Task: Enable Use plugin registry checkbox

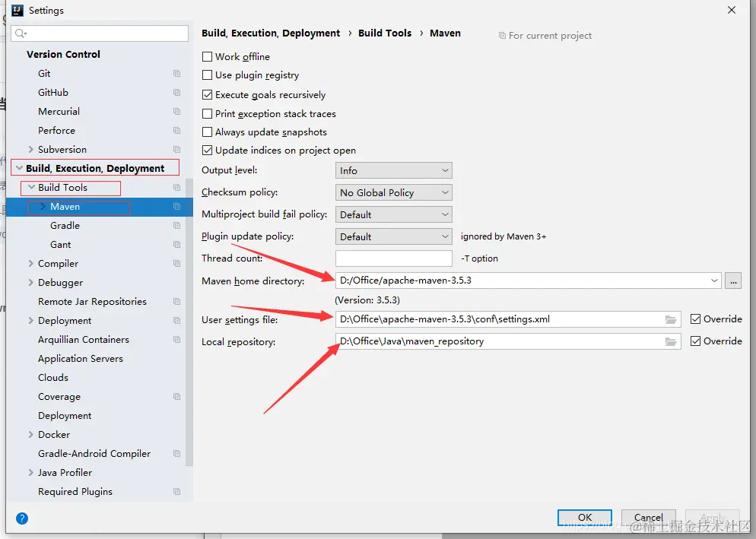Action: pos(208,75)
